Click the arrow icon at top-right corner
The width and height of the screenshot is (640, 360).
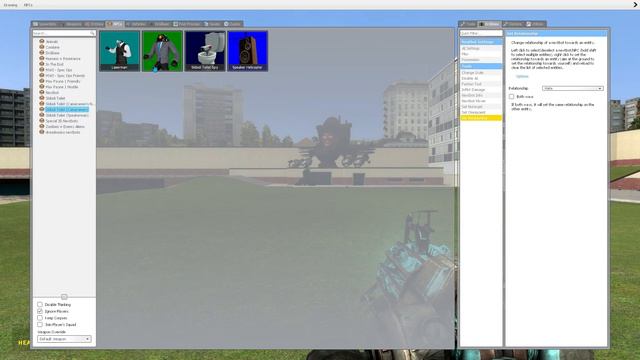click(636, 5)
